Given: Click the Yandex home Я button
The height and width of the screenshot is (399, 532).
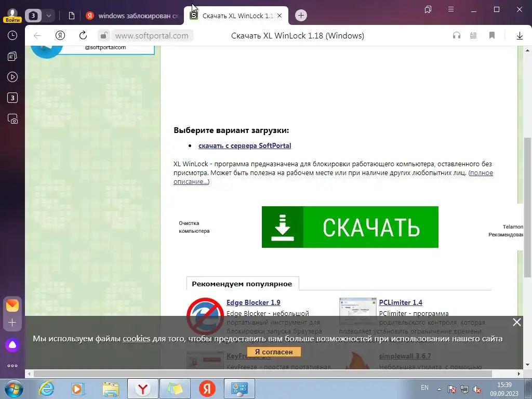Looking at the screenshot, I should (x=60, y=36).
